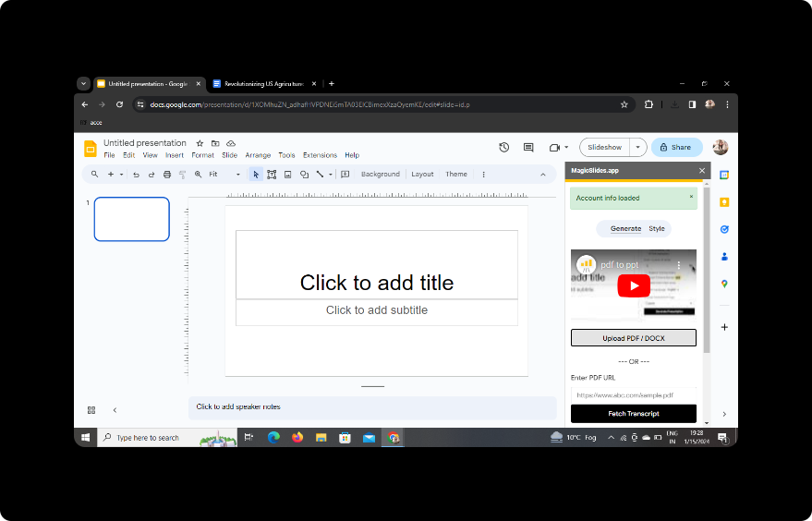812x521 pixels.
Task: Insert an image
Action: 288,175
